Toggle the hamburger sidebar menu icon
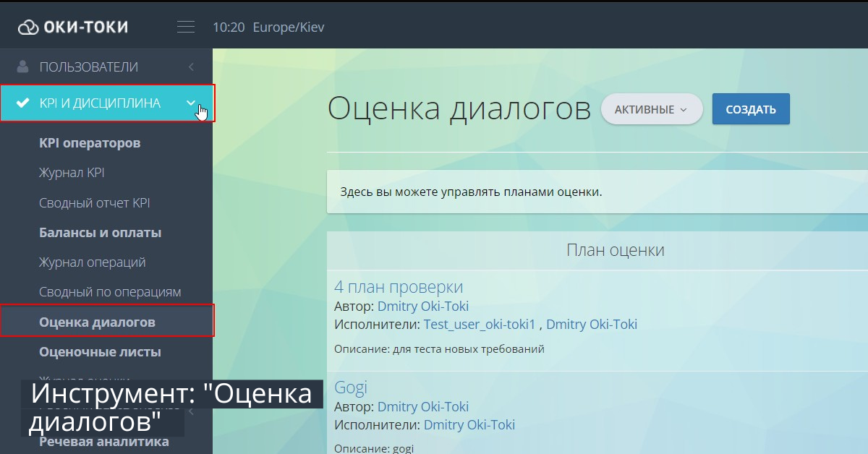This screenshot has height=454, width=868. pyautogui.click(x=186, y=27)
